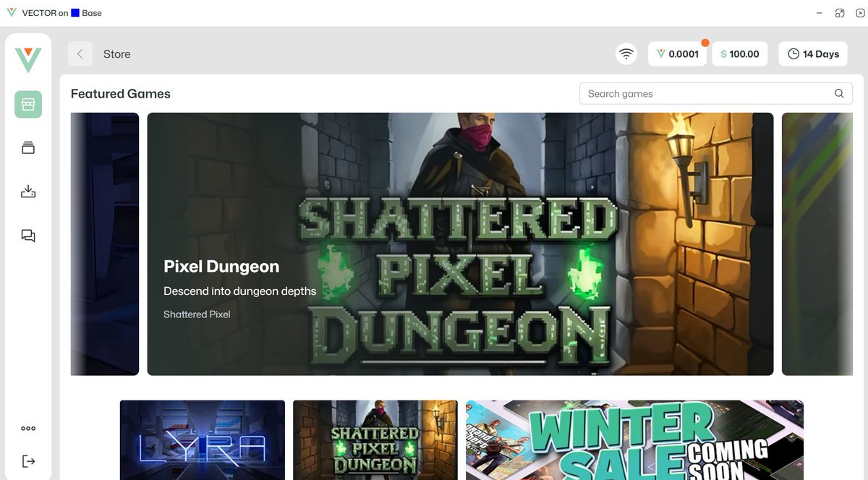Open the Chat messages icon in sidebar
The width and height of the screenshot is (868, 480).
28,236
